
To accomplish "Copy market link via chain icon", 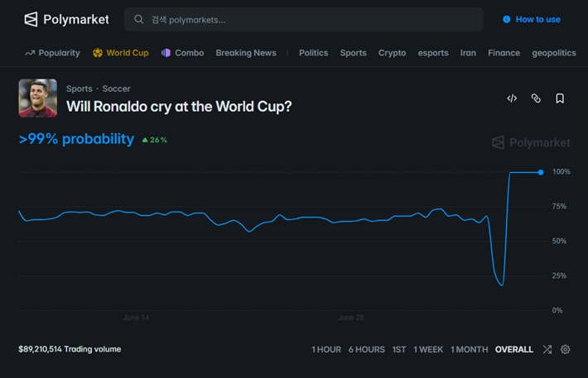I will (x=536, y=98).
